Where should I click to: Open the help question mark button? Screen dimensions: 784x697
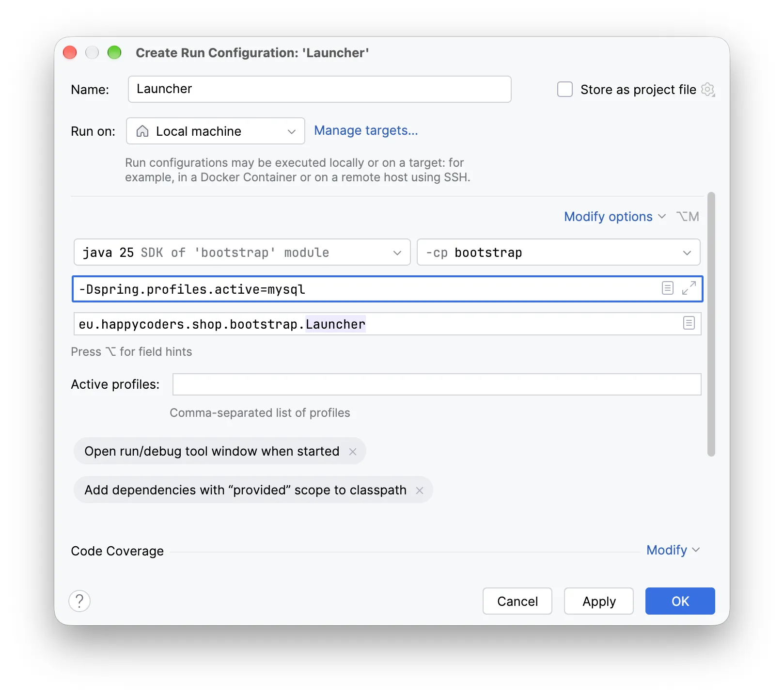click(x=79, y=601)
